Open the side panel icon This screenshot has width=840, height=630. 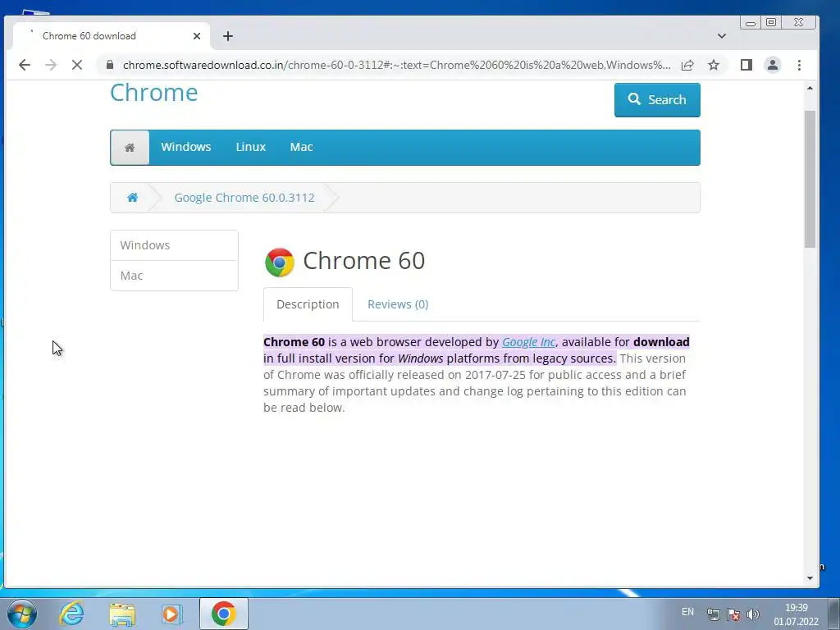pos(746,65)
